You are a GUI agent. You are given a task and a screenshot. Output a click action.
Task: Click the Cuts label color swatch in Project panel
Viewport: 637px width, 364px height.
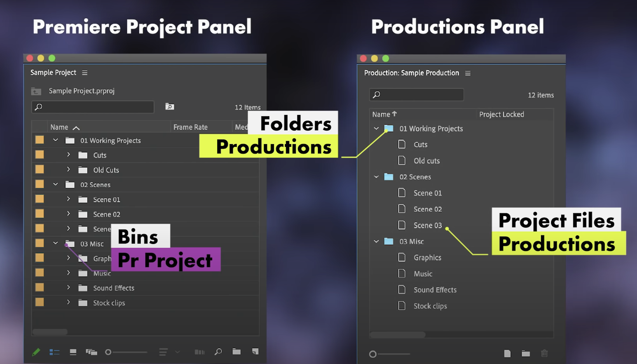pyautogui.click(x=40, y=155)
